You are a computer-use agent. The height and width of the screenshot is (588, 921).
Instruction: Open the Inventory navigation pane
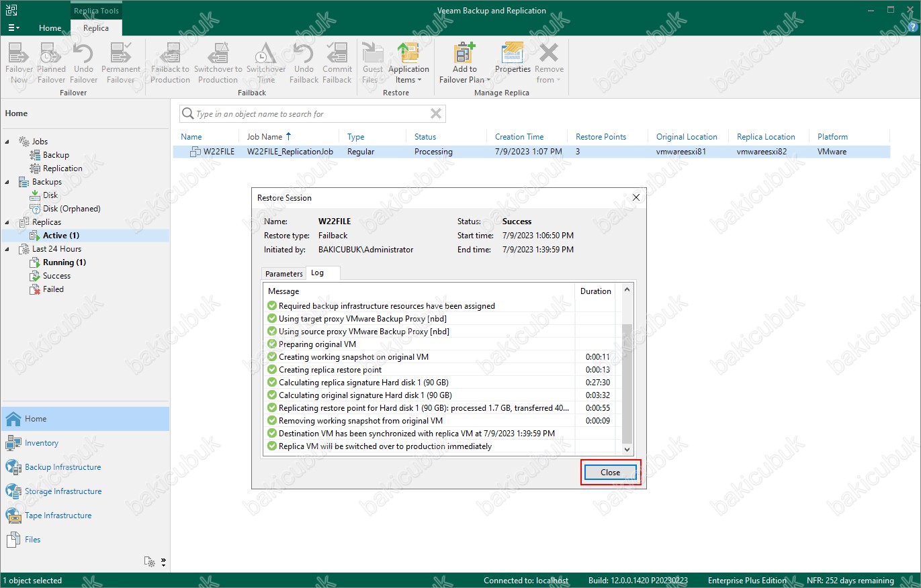coord(85,443)
